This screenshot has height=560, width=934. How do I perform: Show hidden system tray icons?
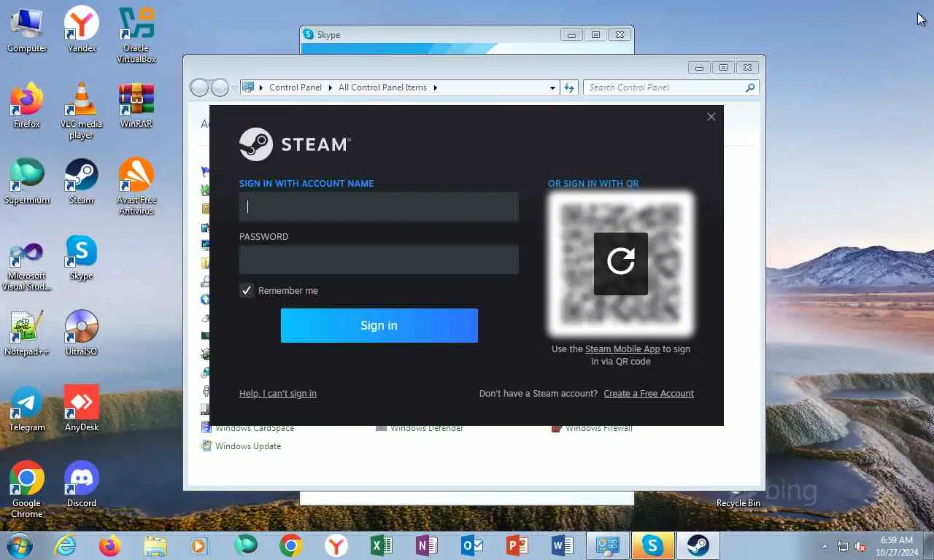[x=825, y=546]
